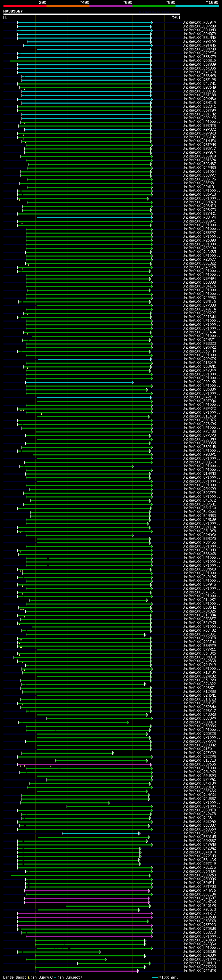The image size is (222, 980).
Task: Click the UniRef100_Q6PC90 identifier
Action: tap(199, 248)
